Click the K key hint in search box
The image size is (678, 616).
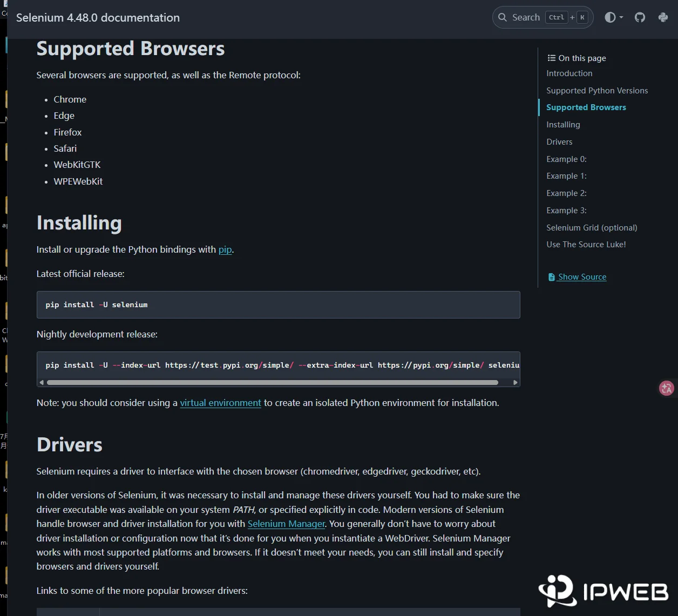(x=582, y=17)
